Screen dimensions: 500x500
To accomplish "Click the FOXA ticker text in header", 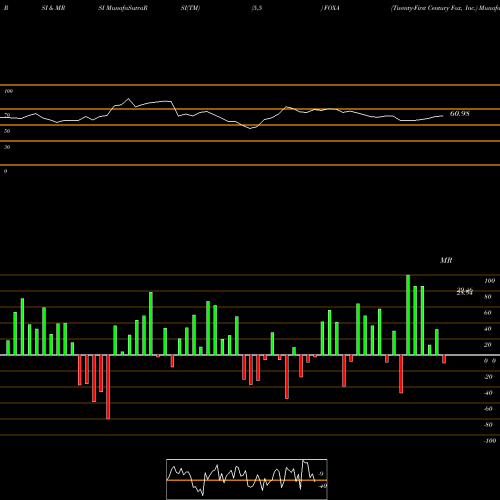I will (332, 8).
